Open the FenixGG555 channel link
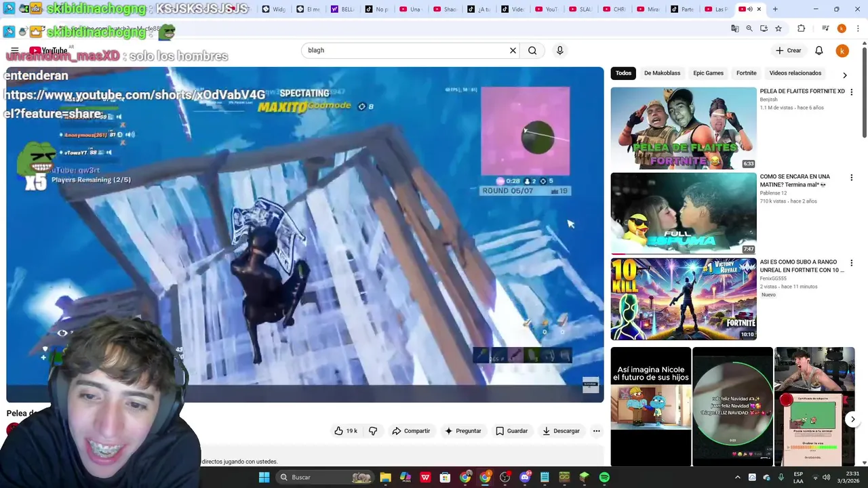This screenshot has width=868, height=488. pos(773,279)
